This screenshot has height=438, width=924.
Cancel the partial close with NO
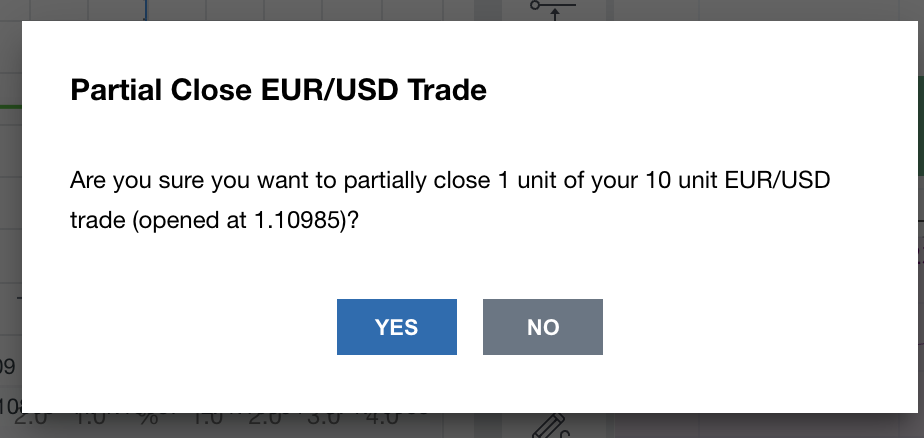(542, 327)
